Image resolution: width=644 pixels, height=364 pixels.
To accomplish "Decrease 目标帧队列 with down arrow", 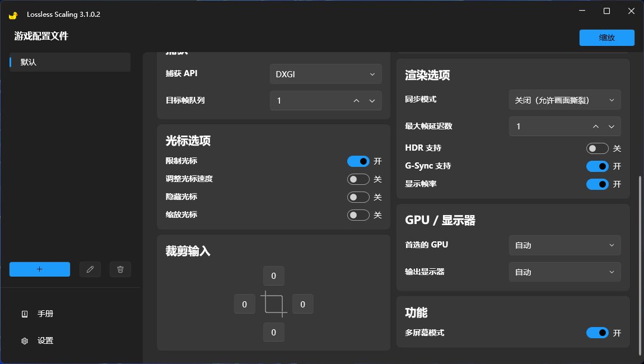I will [x=372, y=101].
